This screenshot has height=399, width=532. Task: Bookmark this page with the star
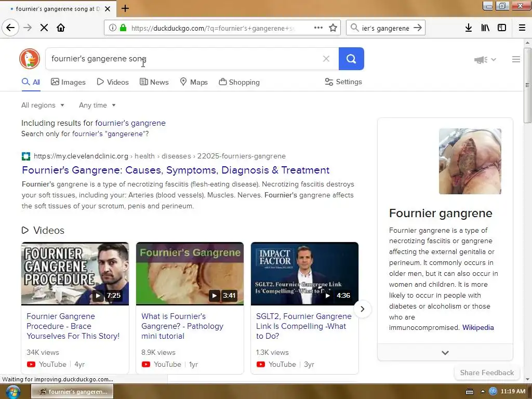click(333, 28)
